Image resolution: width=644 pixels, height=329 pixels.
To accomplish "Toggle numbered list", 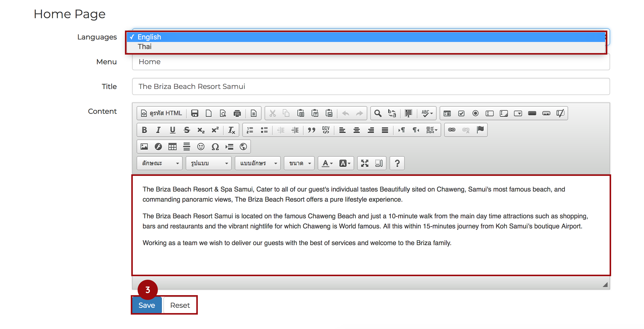I will tap(250, 130).
